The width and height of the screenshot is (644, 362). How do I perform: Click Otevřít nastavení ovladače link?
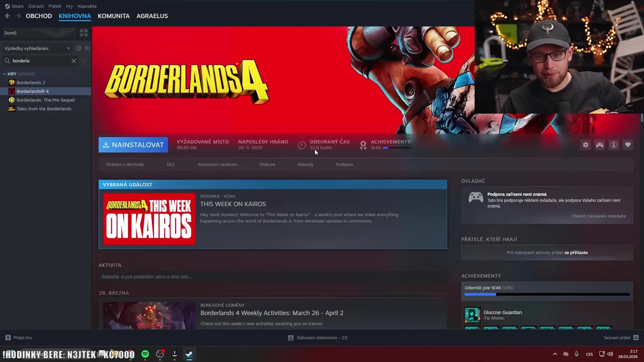[599, 216]
